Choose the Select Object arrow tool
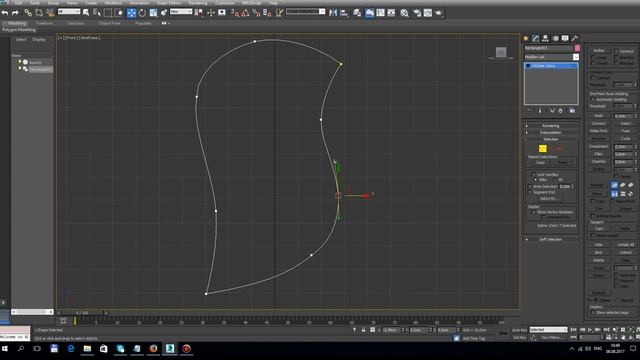This screenshot has height=360, width=640. pos(86,13)
